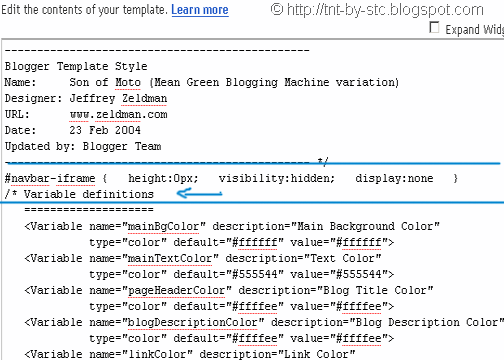Click the 'Blogger Template Style' line
This screenshot has height=360, width=504.
(76, 66)
